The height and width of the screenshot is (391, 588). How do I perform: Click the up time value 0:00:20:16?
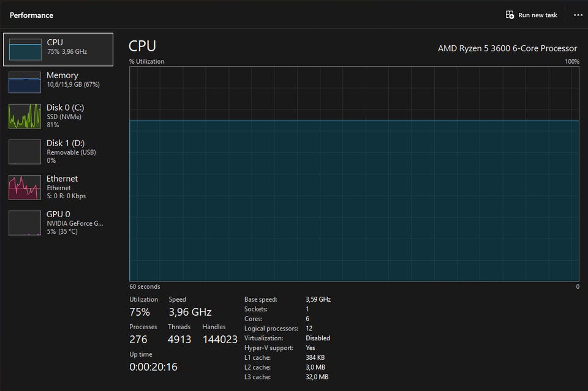[153, 367]
